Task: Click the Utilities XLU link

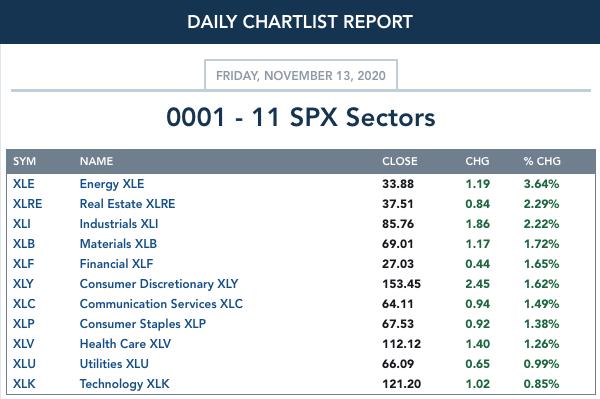Action: [x=114, y=363]
